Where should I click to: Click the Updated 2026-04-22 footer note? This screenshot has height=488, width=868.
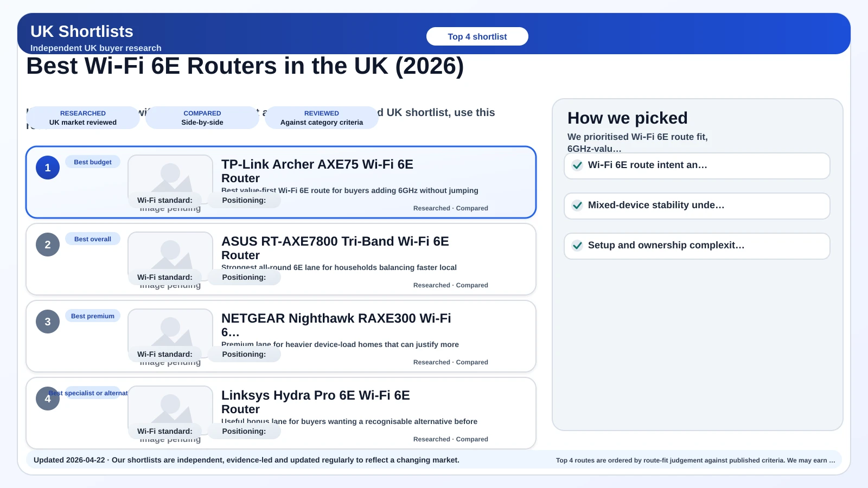tap(246, 460)
